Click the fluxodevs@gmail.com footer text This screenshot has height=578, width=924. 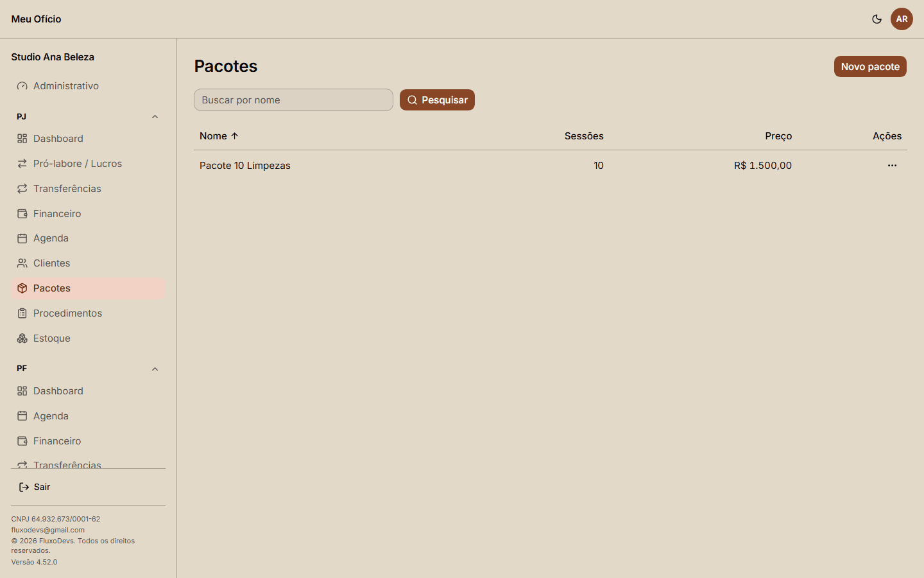[47, 530]
